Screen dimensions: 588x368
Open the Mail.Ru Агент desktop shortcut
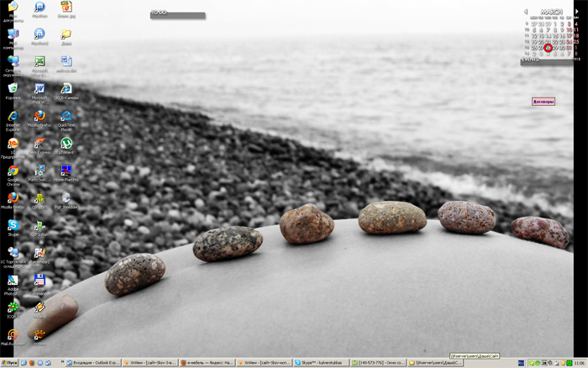point(13,336)
